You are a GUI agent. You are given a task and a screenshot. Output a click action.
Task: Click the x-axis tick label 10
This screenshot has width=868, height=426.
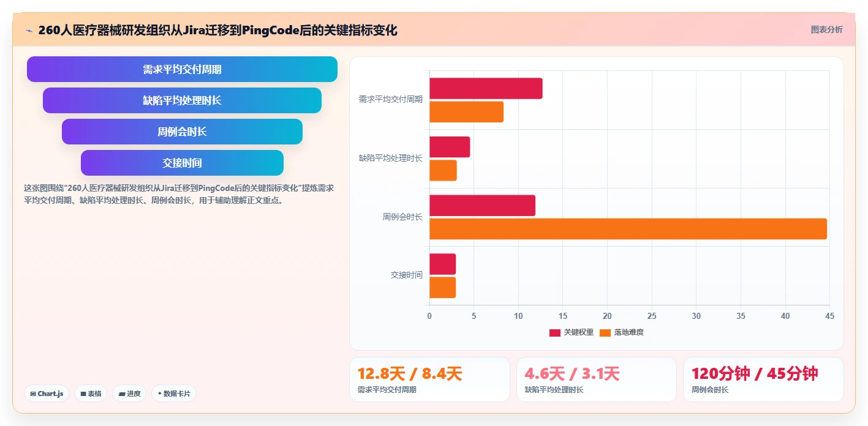[x=518, y=316]
